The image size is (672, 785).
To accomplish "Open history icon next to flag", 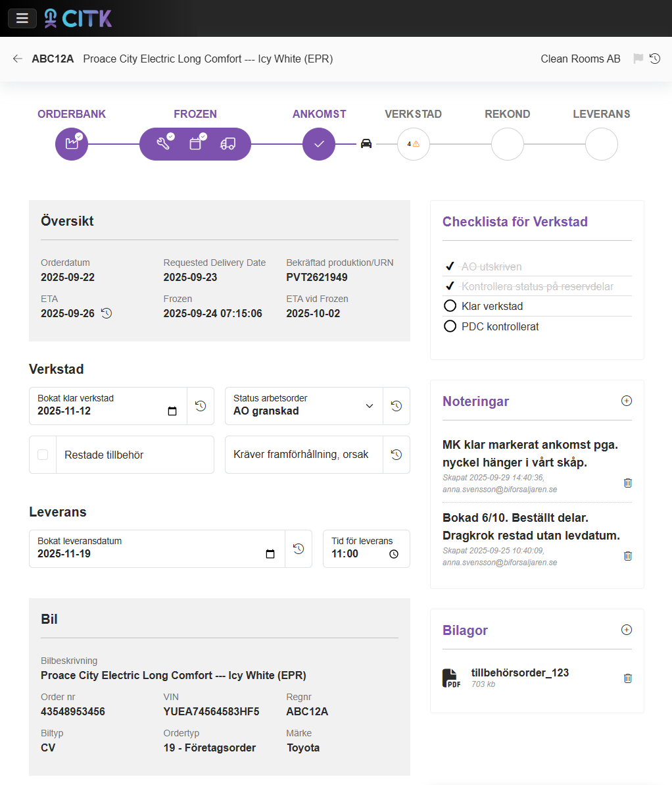I will click(654, 59).
